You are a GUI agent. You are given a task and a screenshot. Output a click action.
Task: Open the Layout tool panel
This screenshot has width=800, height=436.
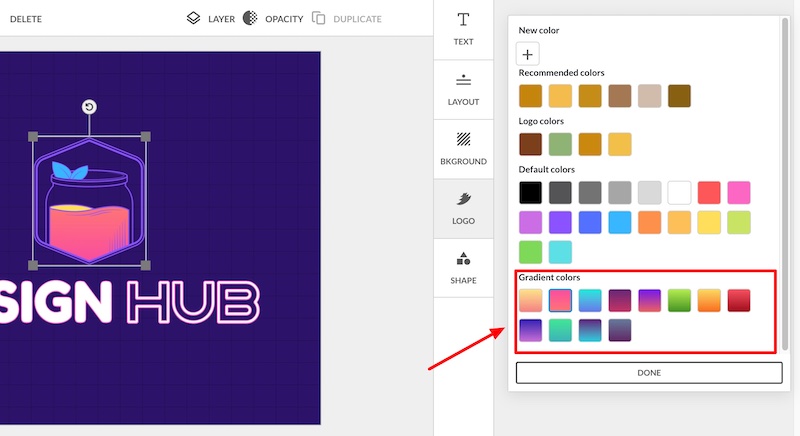(x=463, y=89)
